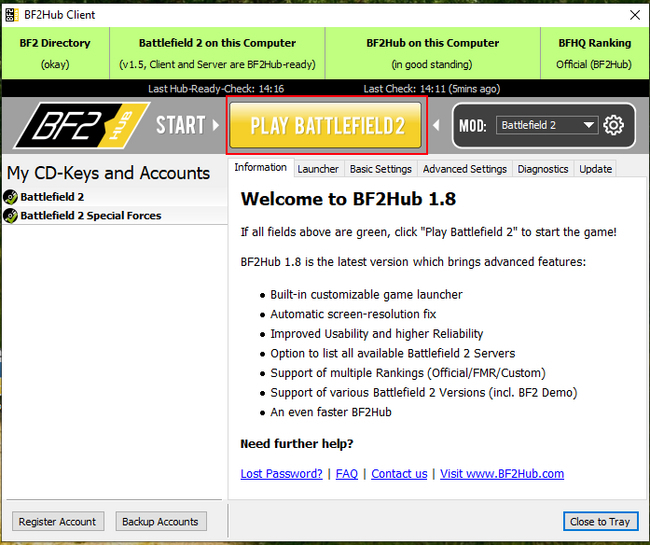Click the Close to Tray button

(600, 521)
